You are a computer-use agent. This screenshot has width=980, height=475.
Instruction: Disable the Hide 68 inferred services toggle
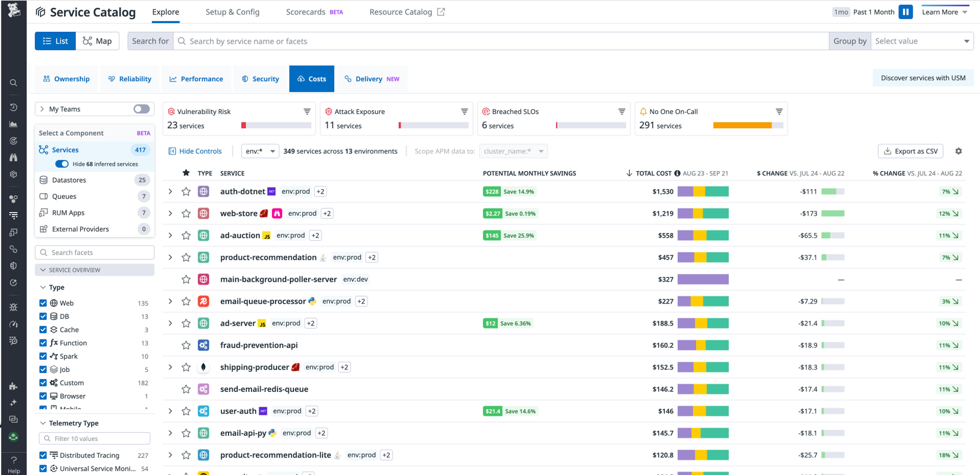coord(62,164)
